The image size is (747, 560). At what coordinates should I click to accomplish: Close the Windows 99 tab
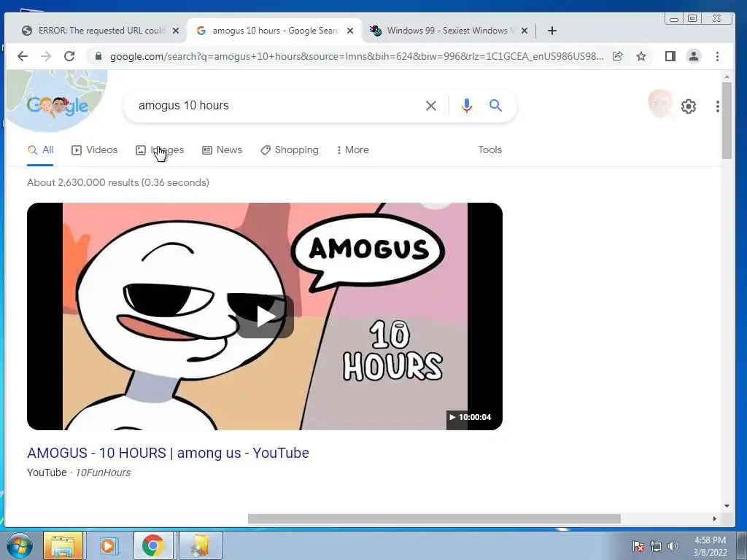point(525,31)
